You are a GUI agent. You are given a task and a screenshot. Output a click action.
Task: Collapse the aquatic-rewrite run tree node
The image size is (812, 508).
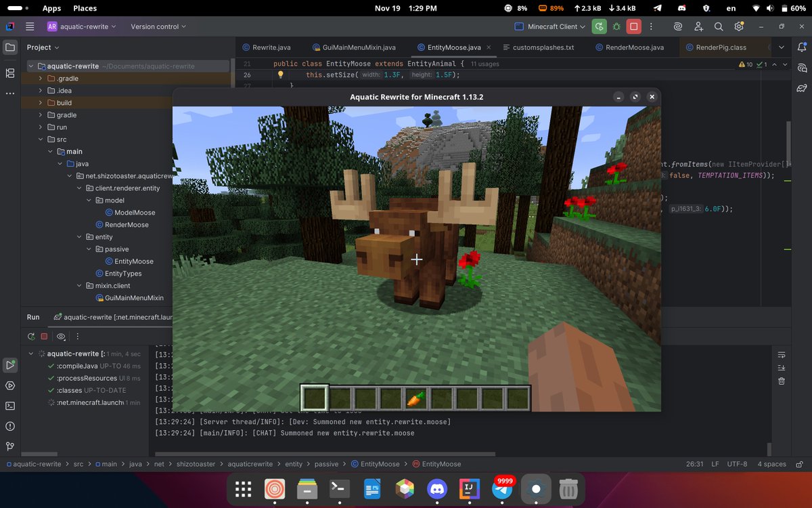[x=31, y=354]
